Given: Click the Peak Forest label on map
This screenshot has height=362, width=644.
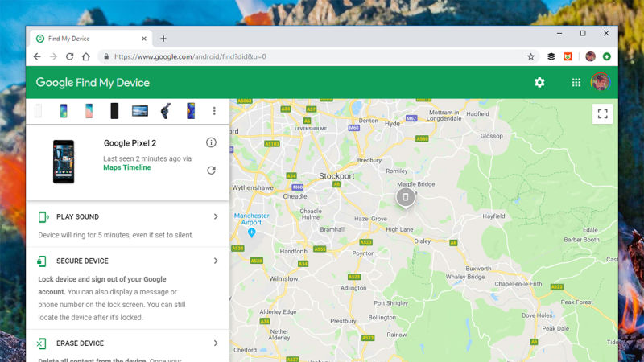Looking at the screenshot, I should click(577, 302).
